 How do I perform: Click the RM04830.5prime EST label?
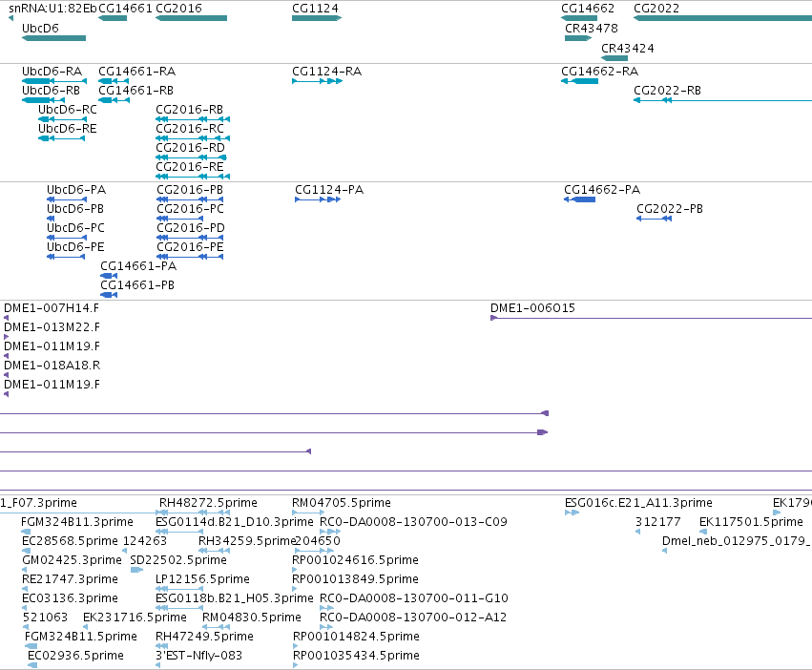[252, 618]
